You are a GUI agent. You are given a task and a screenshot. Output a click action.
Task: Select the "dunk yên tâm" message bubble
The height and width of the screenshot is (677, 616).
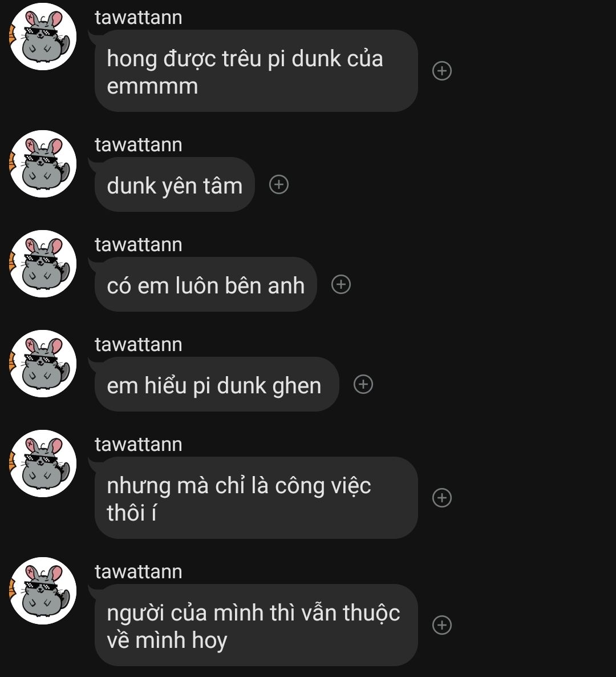click(175, 185)
